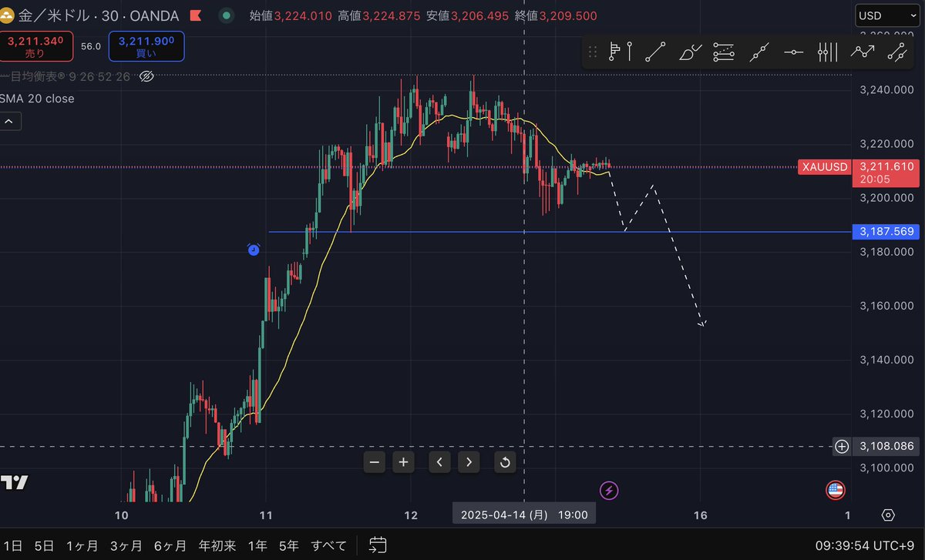Shift chart right with arrow button
The height and width of the screenshot is (560, 925).
[469, 462]
